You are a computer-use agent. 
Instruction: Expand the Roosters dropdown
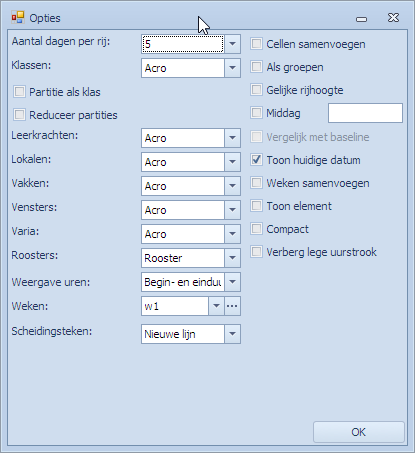coord(232,258)
